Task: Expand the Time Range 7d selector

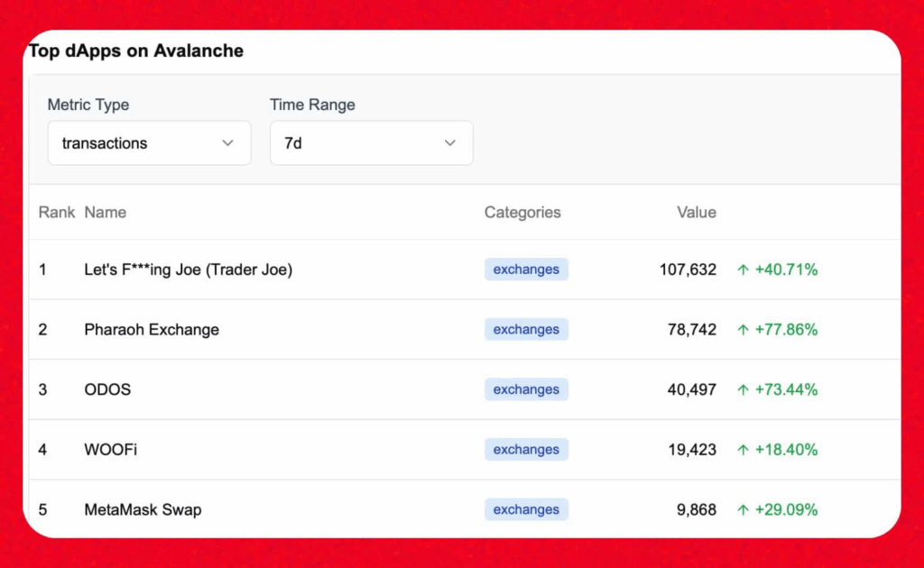Action: [371, 143]
